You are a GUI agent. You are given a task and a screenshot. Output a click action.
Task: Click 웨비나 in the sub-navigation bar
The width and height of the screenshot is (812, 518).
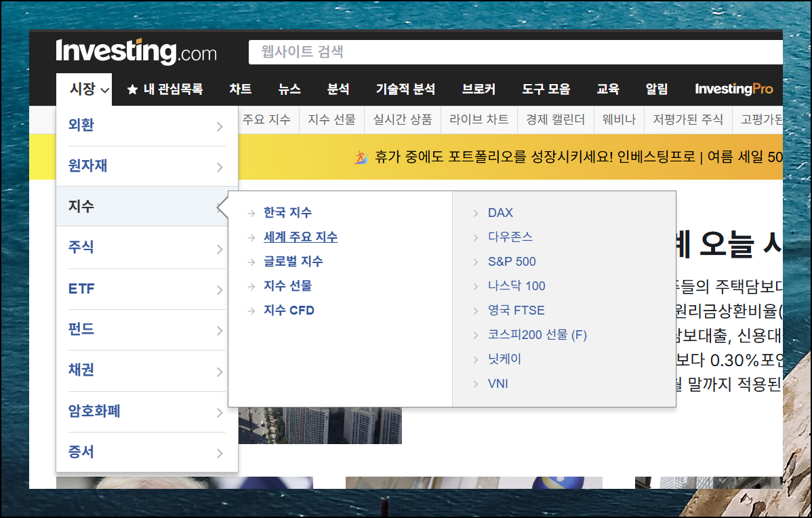(x=619, y=119)
